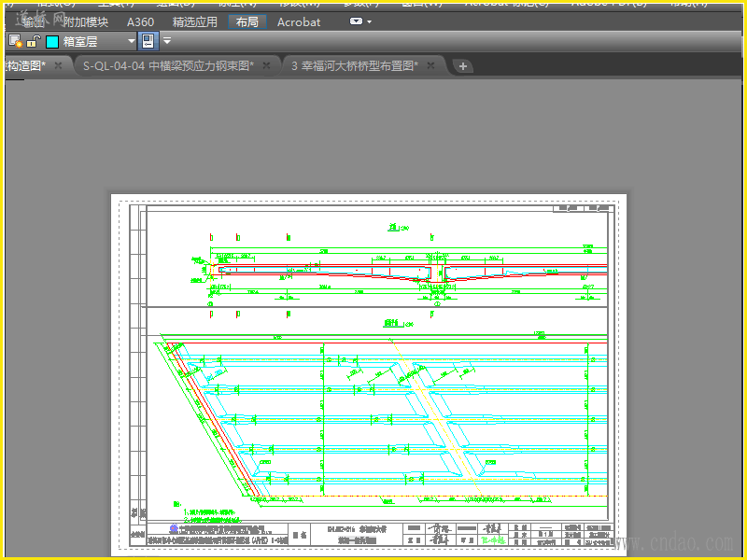Open the Acrobat ribbon tab
Screen dimensions: 747x560
click(299, 21)
